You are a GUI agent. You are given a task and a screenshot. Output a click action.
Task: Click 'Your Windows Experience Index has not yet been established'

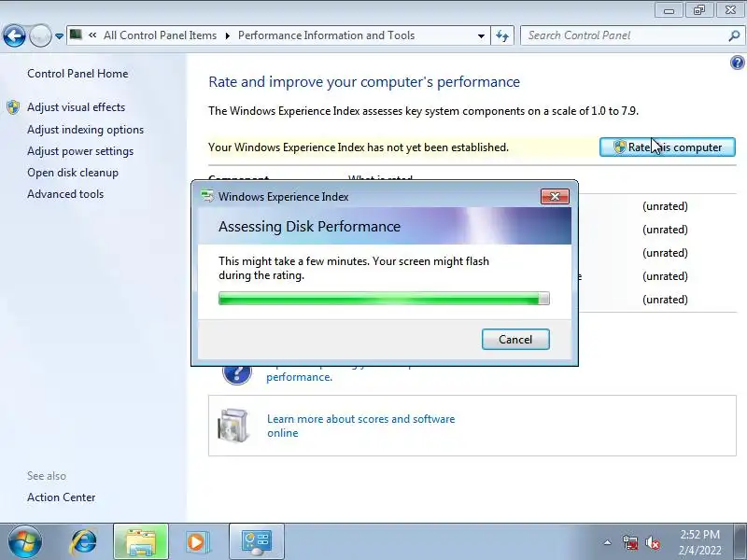359,147
